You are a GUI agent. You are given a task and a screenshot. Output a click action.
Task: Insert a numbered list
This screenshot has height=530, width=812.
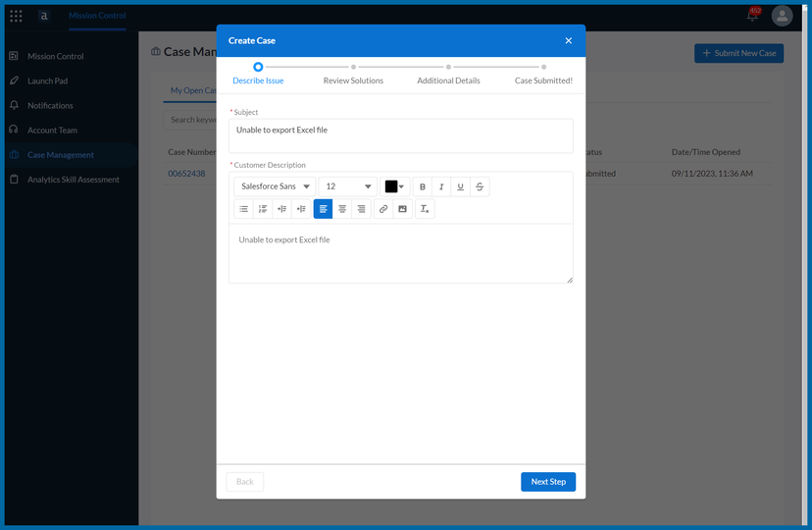pos(263,209)
